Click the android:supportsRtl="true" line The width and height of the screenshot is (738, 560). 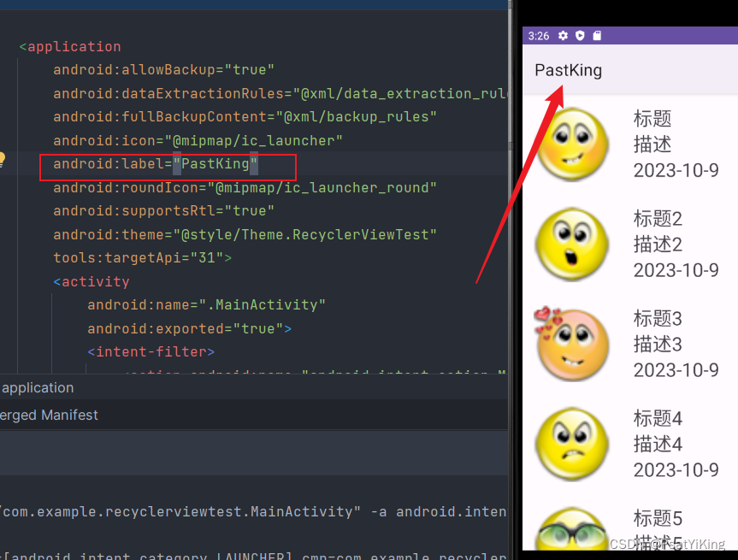[163, 211]
